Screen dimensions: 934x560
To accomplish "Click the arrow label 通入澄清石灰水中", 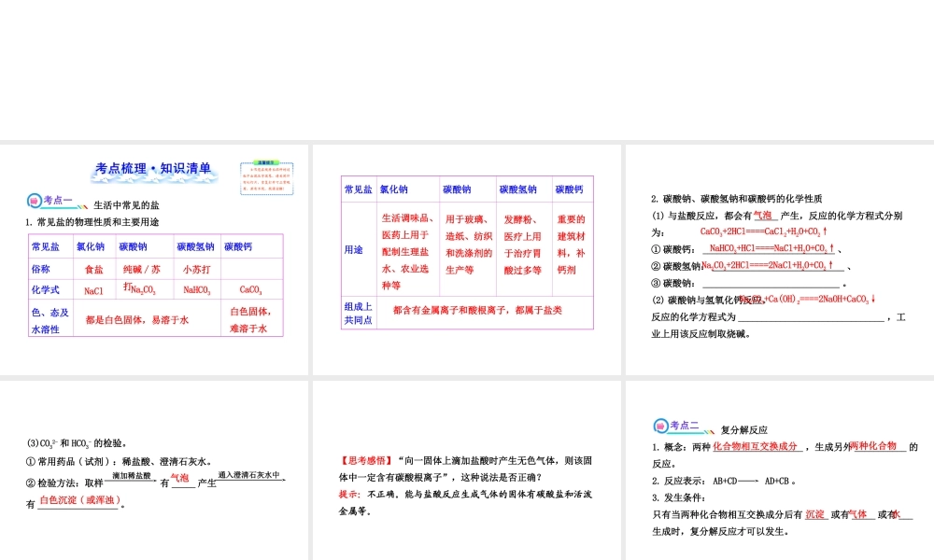I will click(249, 475).
